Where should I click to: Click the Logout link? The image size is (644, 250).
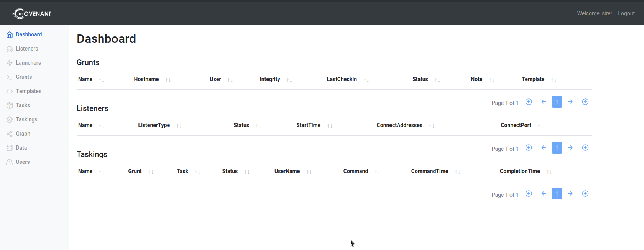(626, 13)
